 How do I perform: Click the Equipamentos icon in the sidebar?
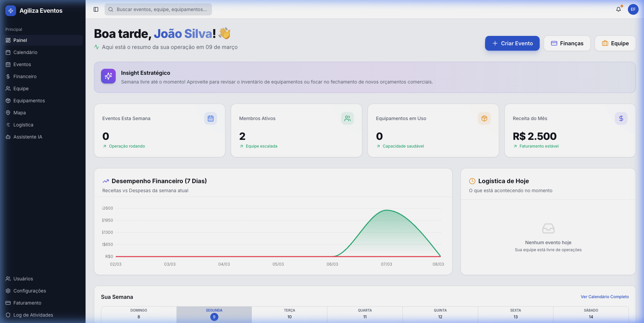(8, 101)
